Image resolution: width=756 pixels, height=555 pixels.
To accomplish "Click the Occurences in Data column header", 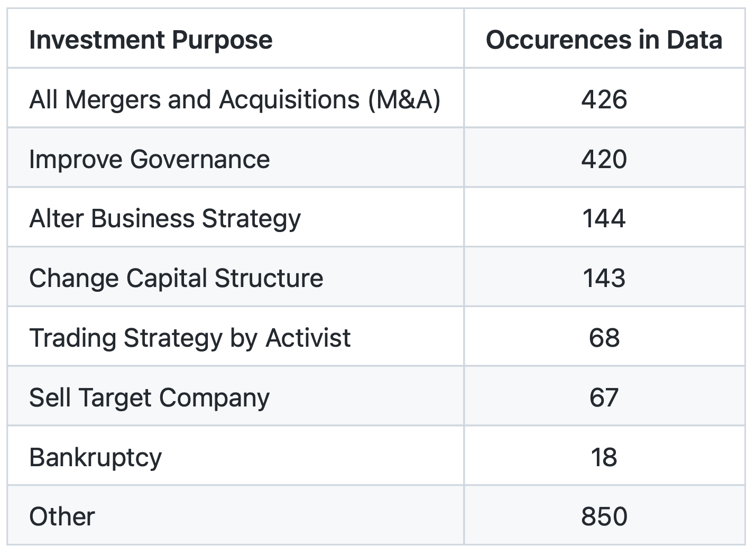I will tap(604, 40).
